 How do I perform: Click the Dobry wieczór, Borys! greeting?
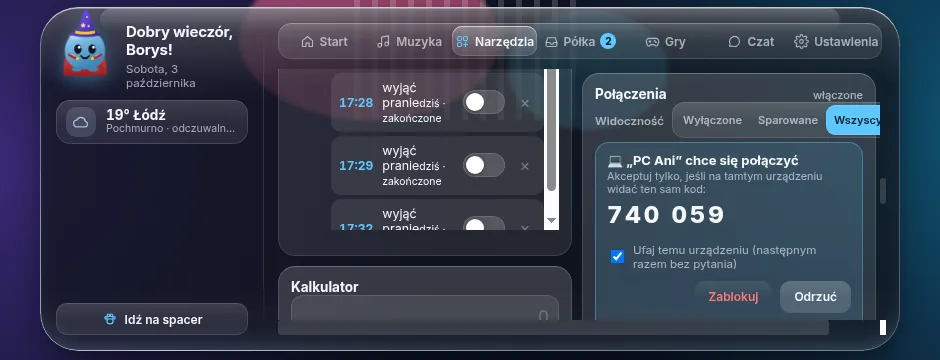pos(179,41)
